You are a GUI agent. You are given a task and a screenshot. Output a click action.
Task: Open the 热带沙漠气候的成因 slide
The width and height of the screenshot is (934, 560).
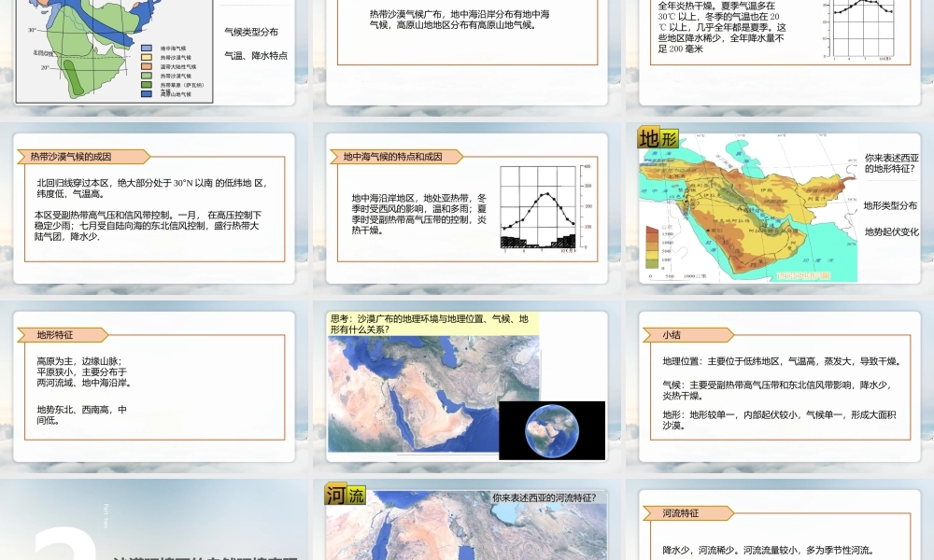point(154,208)
